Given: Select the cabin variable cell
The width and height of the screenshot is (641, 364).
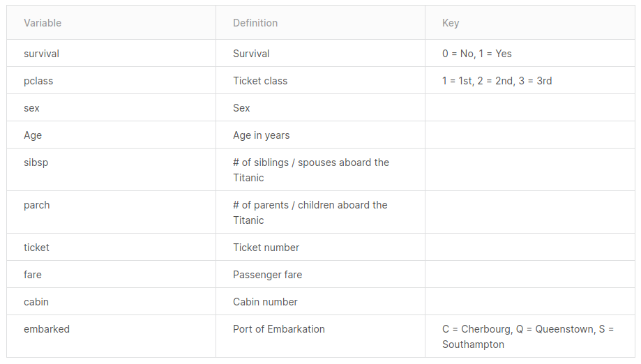Looking at the screenshot, I should (x=111, y=302).
